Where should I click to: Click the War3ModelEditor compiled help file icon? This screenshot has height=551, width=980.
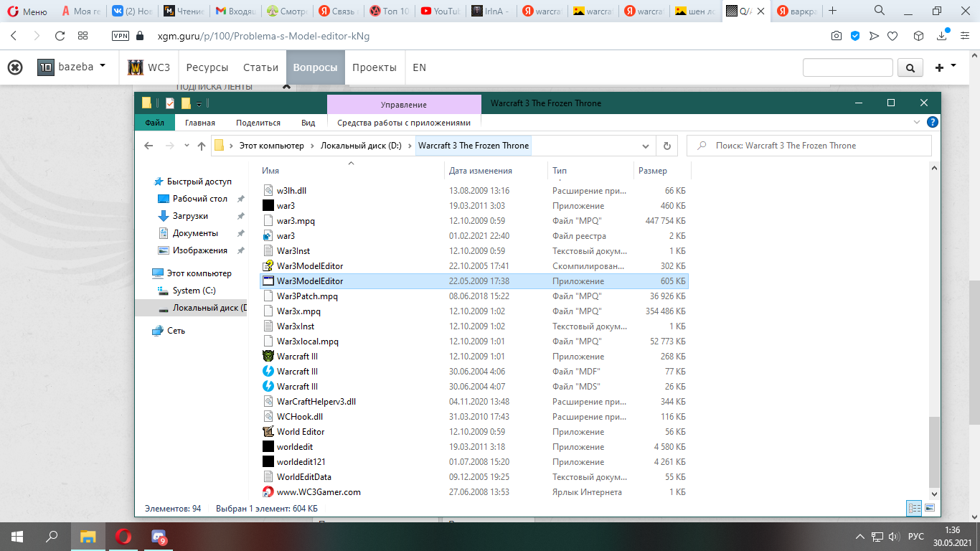click(x=268, y=266)
